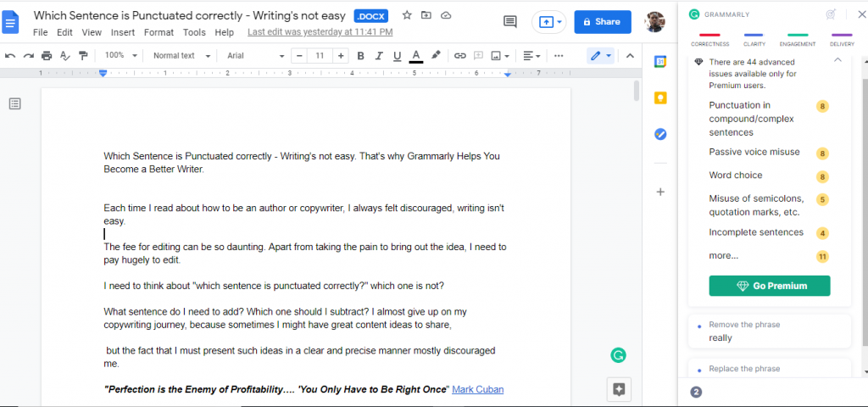Click the document vertical scrollbar
The width and height of the screenshot is (868, 407).
point(637,90)
